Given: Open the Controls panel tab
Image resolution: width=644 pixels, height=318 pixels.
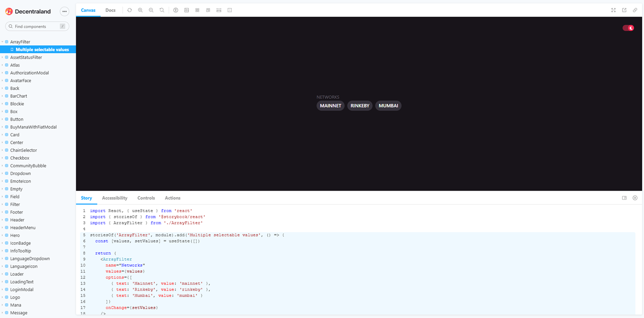Looking at the screenshot, I should click(x=146, y=198).
